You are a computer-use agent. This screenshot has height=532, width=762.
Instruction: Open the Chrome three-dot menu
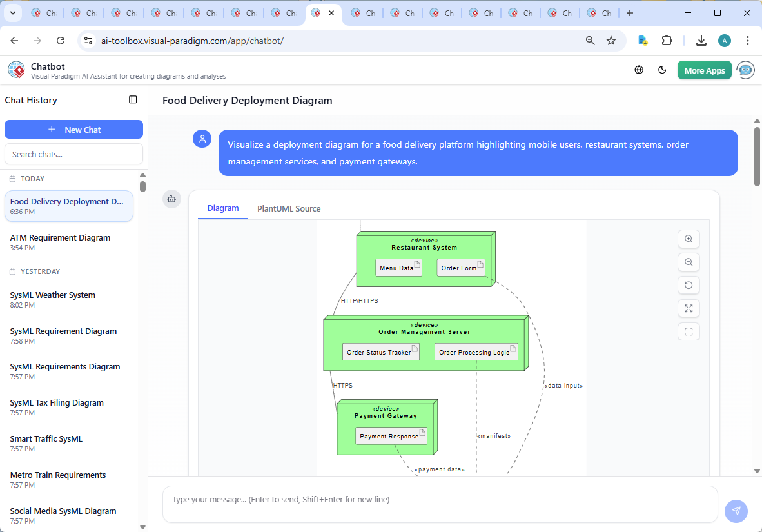click(747, 40)
